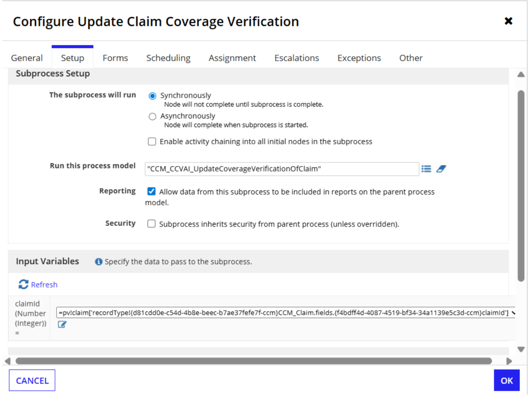The width and height of the screenshot is (532, 400).
Task: Uncheck the Reporting allow data checkbox
Action: [x=151, y=191]
